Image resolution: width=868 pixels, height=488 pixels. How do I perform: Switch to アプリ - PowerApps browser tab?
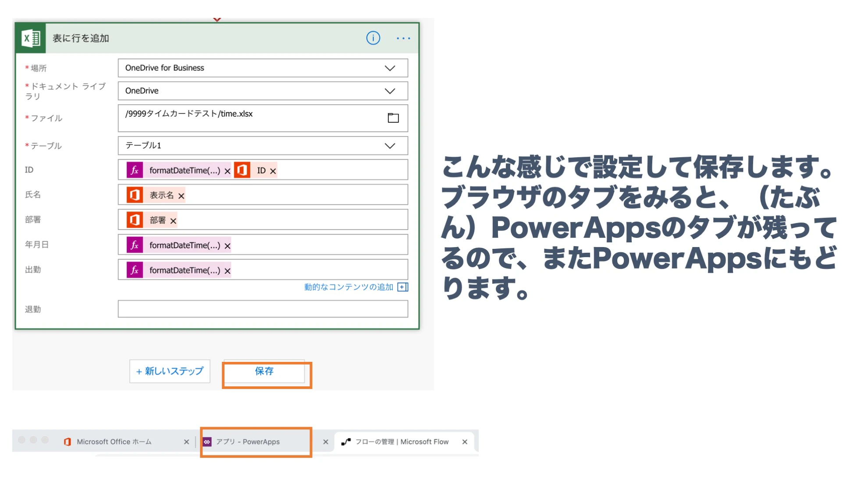click(248, 442)
